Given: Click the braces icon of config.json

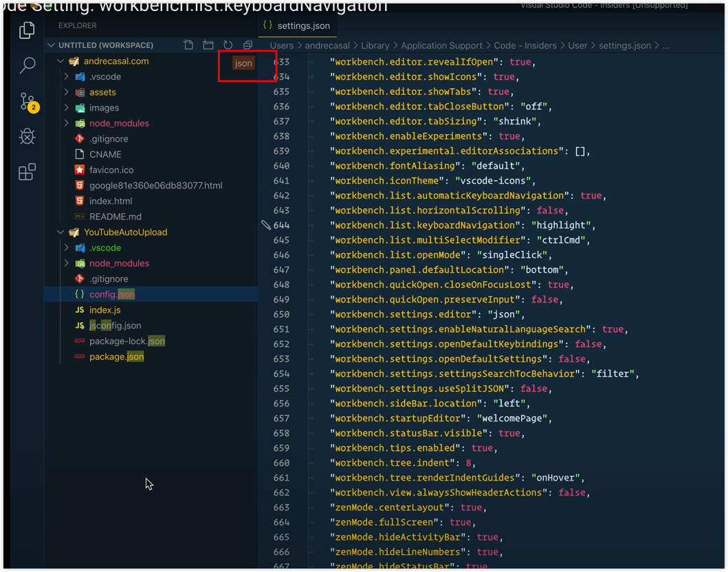Looking at the screenshot, I should coord(79,294).
